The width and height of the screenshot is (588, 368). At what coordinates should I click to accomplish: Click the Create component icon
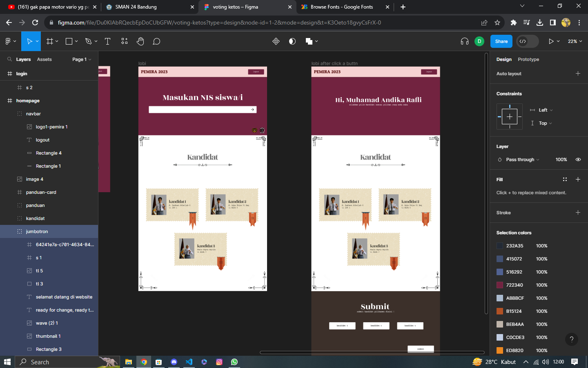point(276,41)
